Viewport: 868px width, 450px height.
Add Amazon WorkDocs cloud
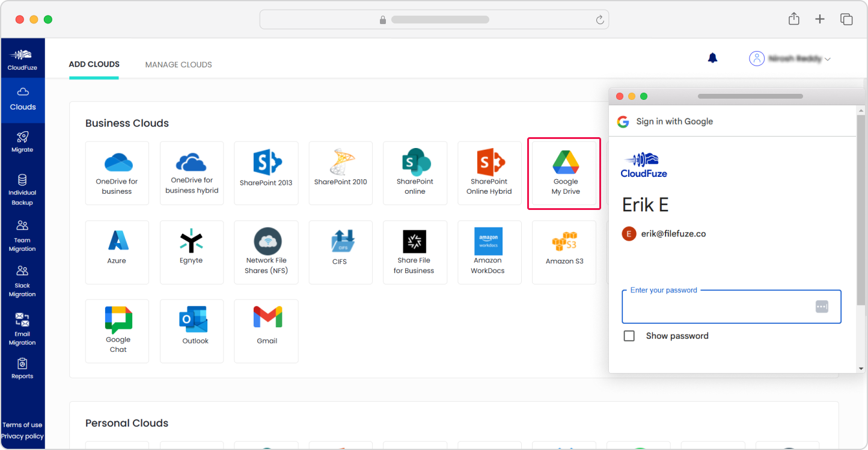[x=489, y=252]
